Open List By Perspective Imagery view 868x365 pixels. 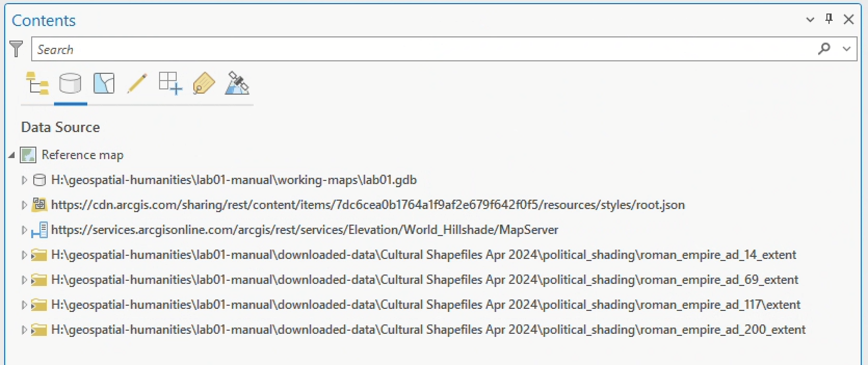click(237, 83)
